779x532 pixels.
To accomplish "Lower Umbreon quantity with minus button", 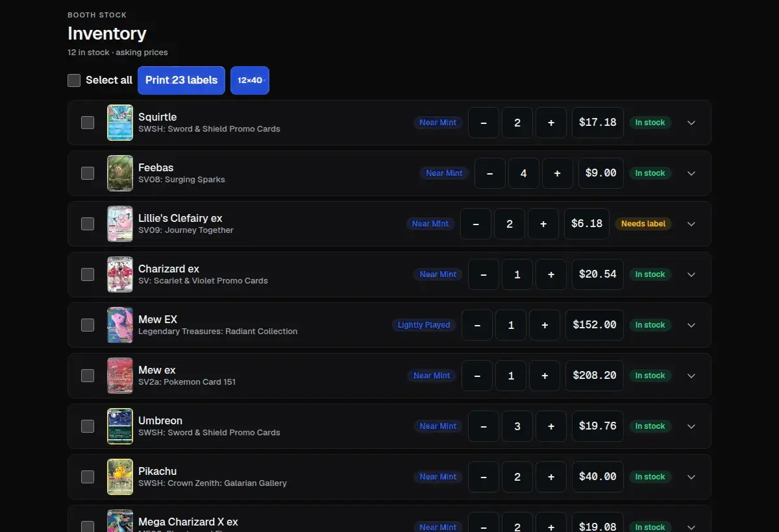I will point(484,426).
